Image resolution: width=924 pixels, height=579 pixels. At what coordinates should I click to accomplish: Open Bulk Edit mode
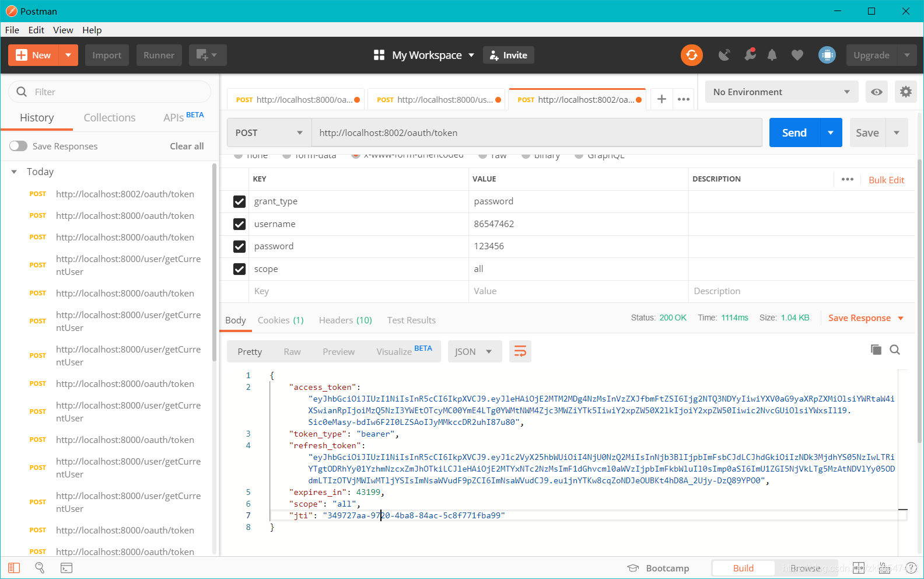[886, 180]
